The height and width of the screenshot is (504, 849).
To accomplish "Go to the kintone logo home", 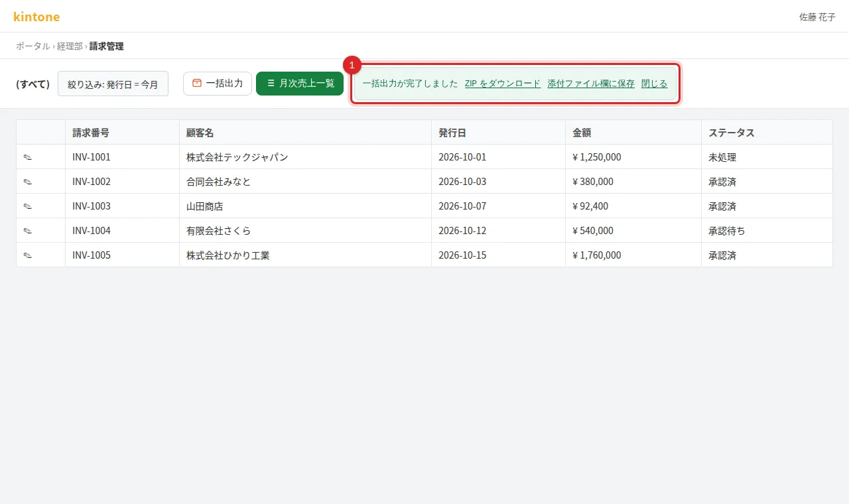I will (36, 17).
